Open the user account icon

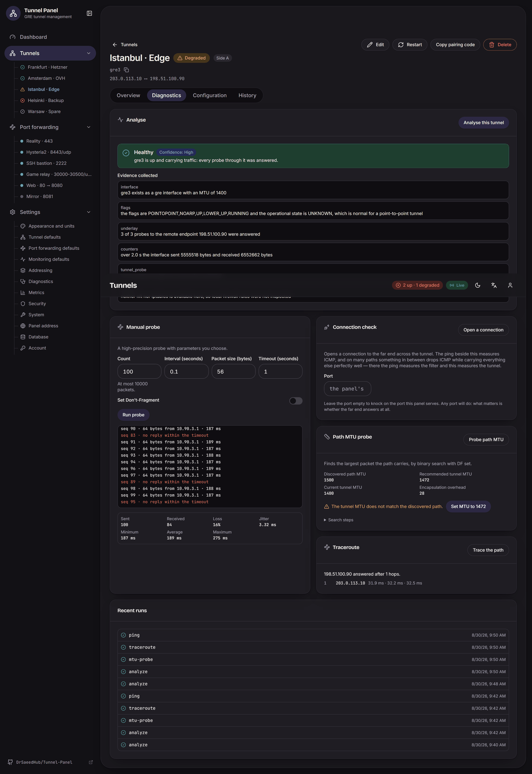[x=510, y=285]
